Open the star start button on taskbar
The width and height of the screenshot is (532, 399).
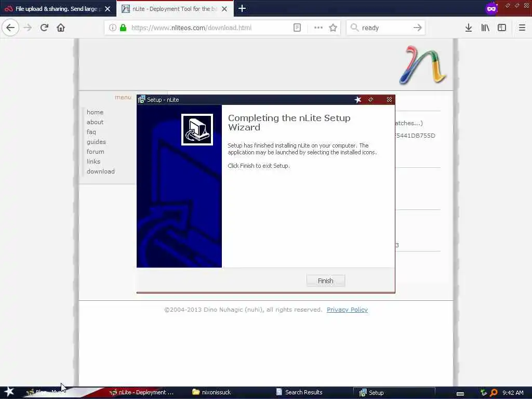[x=9, y=392]
